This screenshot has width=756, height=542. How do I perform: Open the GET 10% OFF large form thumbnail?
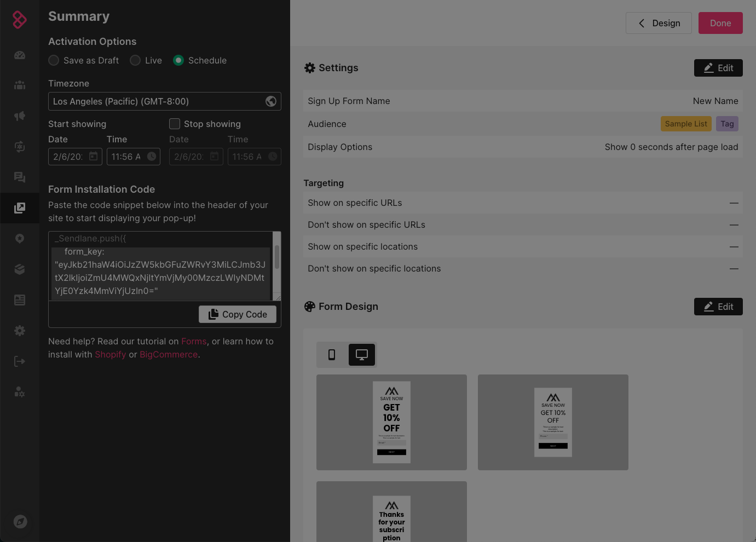[x=391, y=422]
